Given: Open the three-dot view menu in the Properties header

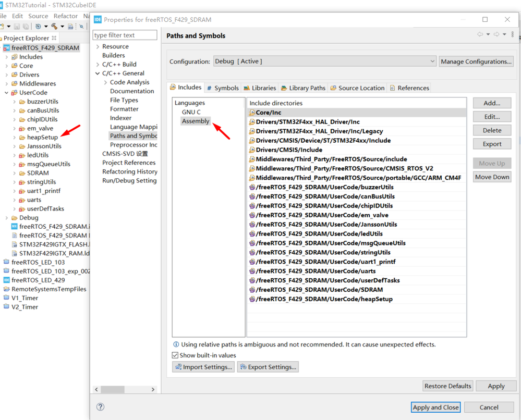Looking at the screenshot, I should click(513, 34).
